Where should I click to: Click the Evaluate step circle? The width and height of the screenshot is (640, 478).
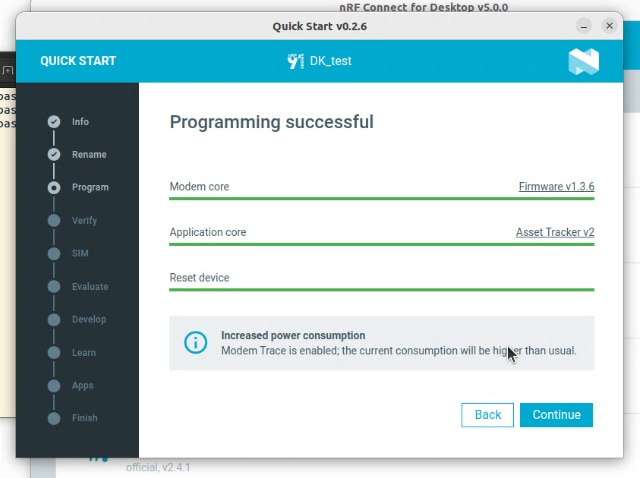[x=54, y=287]
